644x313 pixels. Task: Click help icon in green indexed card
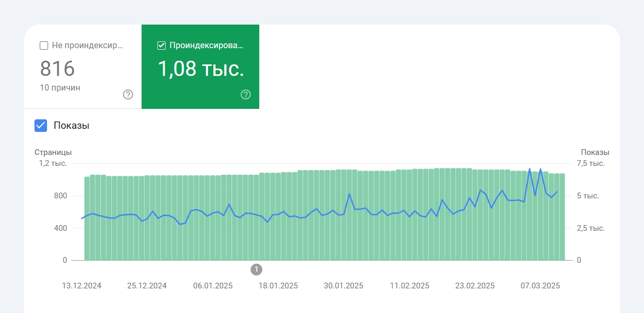click(x=246, y=95)
